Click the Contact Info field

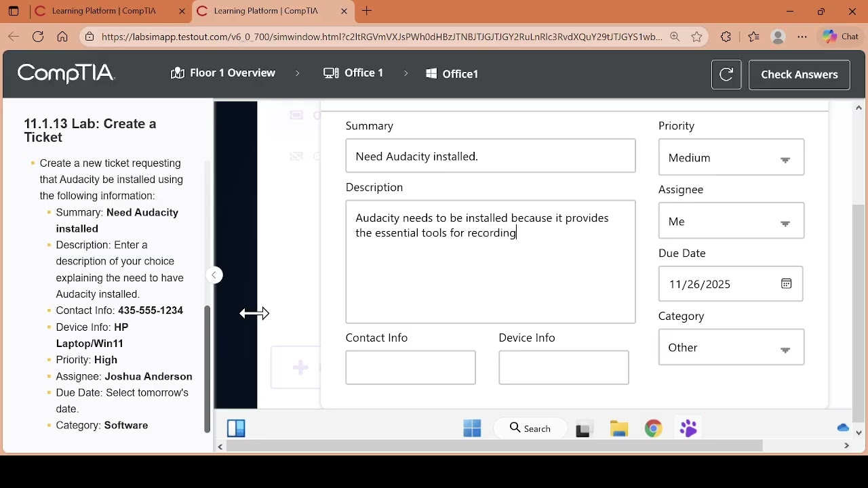(x=410, y=367)
